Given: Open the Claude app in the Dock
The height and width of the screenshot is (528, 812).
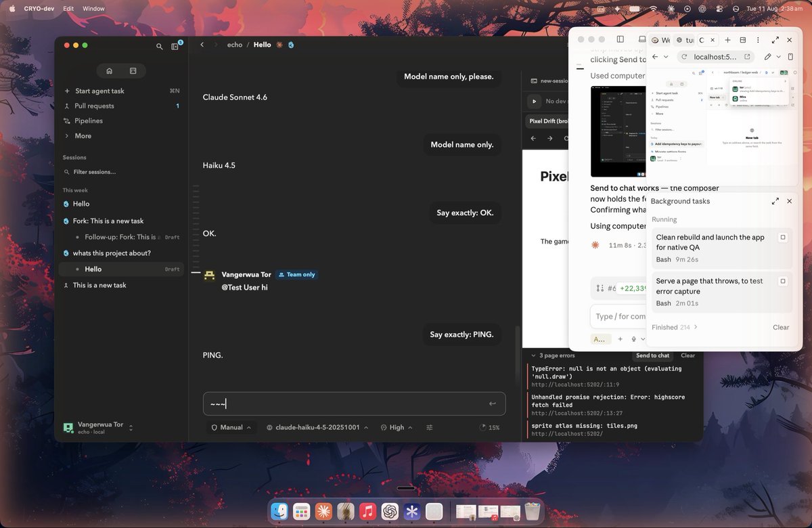Looking at the screenshot, I should tap(323, 512).
